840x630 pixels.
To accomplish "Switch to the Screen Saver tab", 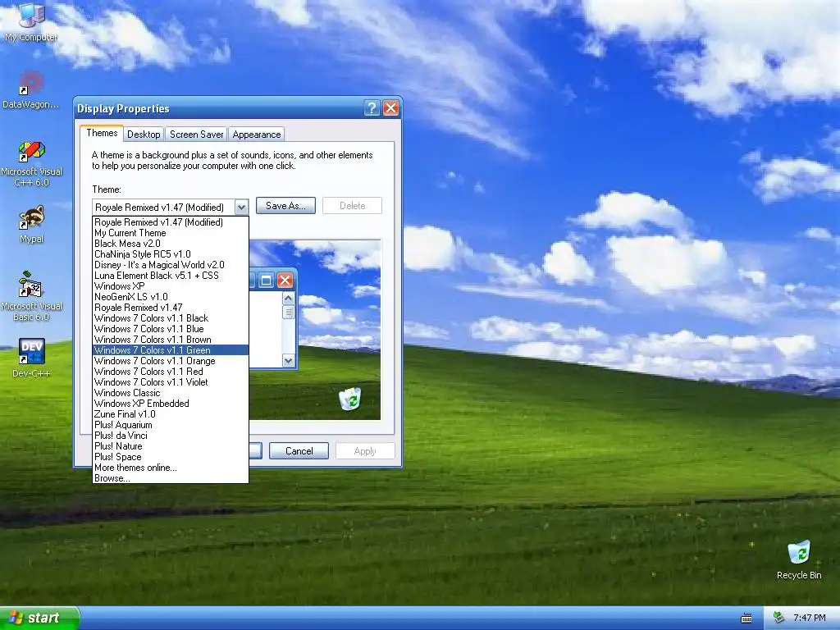I will point(197,135).
